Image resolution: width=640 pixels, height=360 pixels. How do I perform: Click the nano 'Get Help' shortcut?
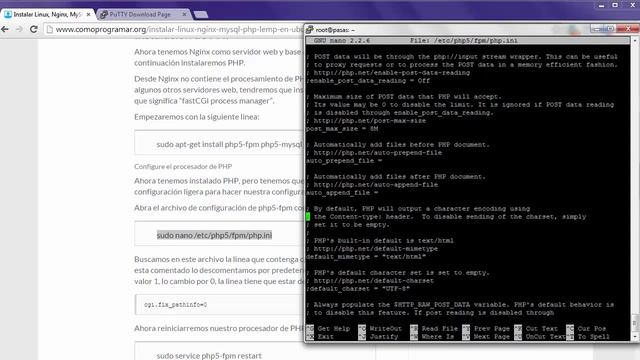click(329, 329)
